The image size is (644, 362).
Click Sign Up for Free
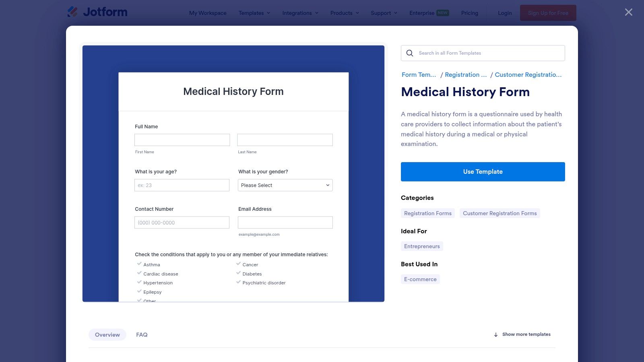tap(548, 12)
